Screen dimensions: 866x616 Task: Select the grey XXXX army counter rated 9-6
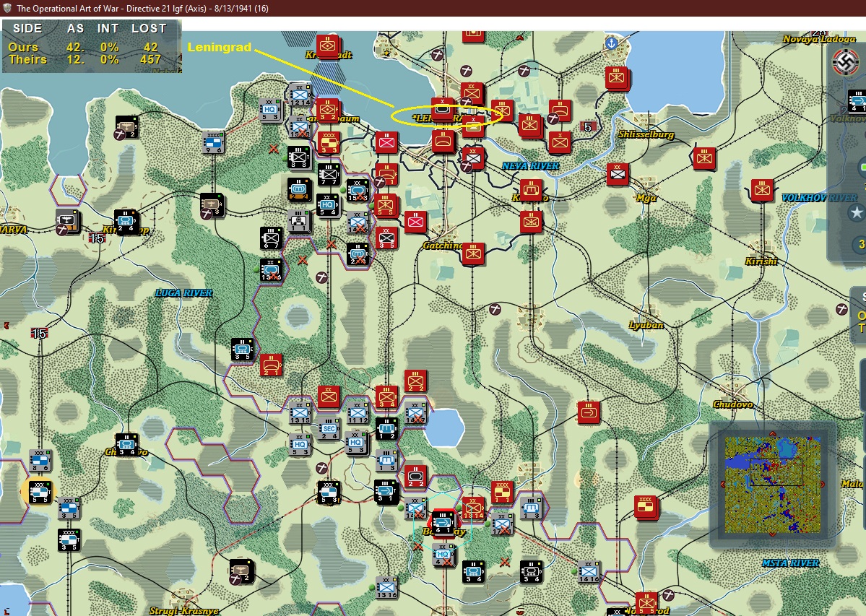[213, 142]
